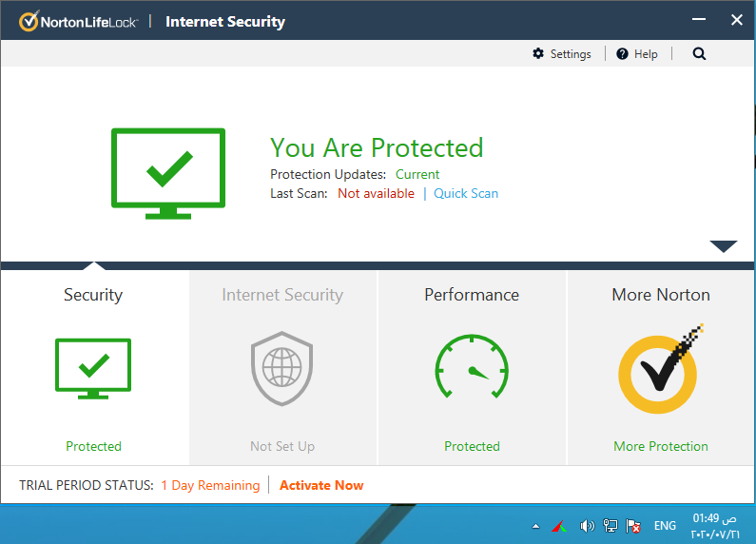This screenshot has width=756, height=544.
Task: Click the TRIAL PERIOD STATUS label
Action: pos(87,485)
